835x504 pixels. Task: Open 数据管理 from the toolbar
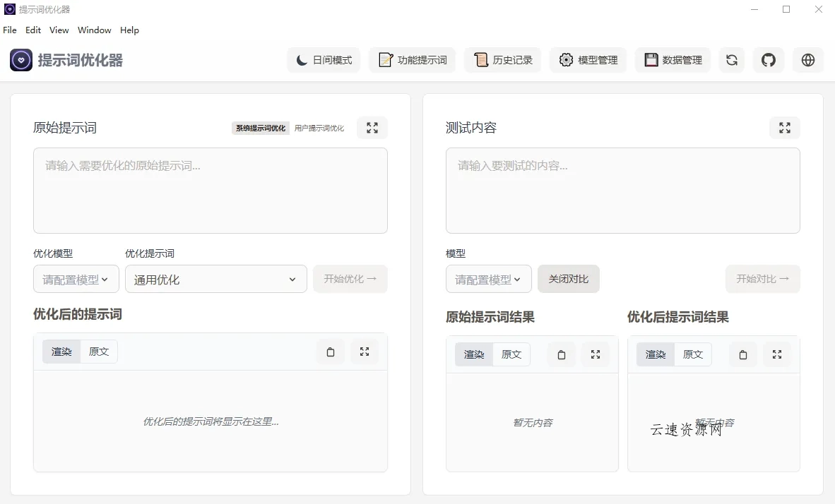[673, 60]
